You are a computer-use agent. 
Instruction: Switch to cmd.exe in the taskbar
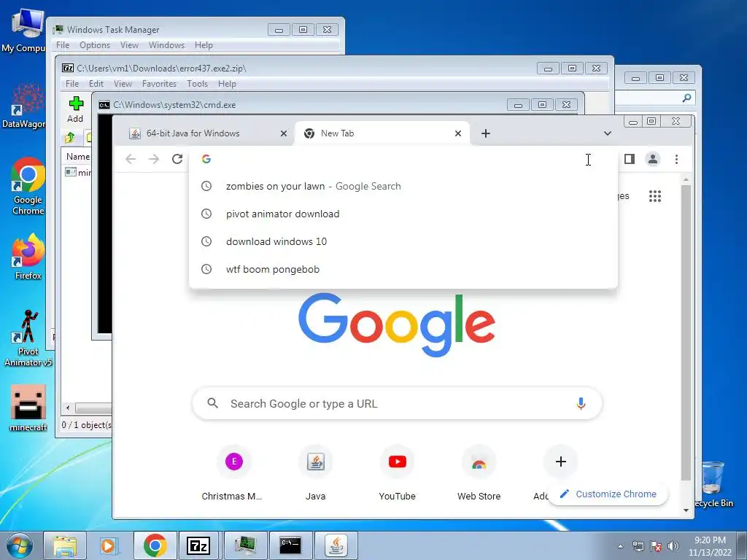tap(290, 545)
